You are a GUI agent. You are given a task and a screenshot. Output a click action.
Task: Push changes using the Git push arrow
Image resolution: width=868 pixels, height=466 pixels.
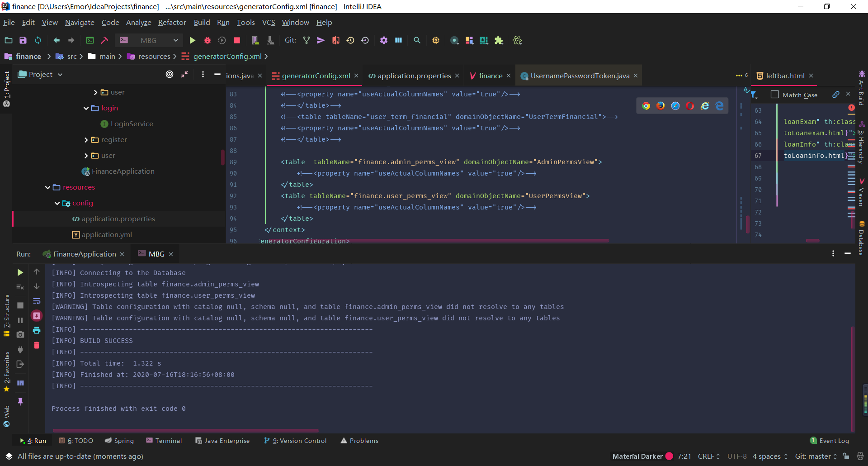point(321,40)
